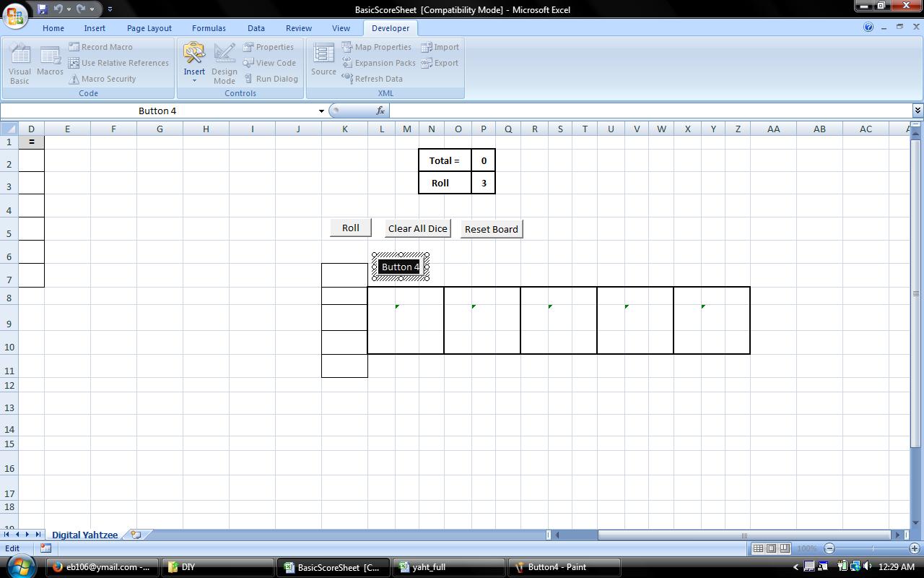Switch to Page Break Preview

pos(785,548)
